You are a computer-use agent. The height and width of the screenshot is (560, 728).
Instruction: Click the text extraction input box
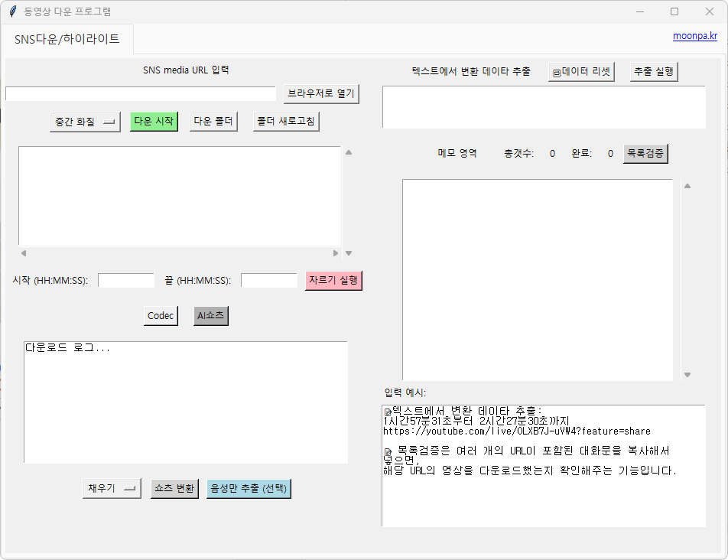point(544,107)
